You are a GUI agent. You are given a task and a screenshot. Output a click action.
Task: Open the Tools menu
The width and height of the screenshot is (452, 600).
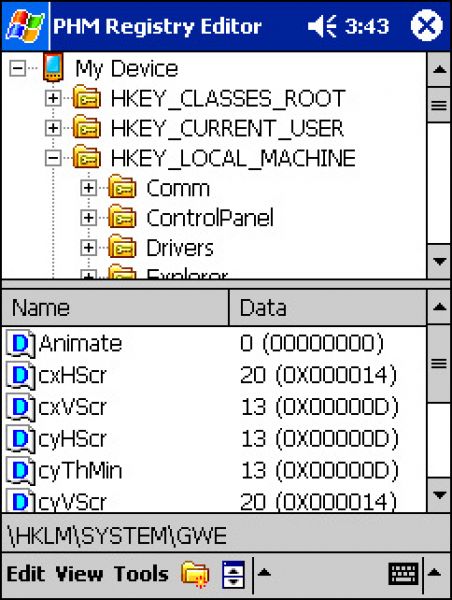click(141, 574)
